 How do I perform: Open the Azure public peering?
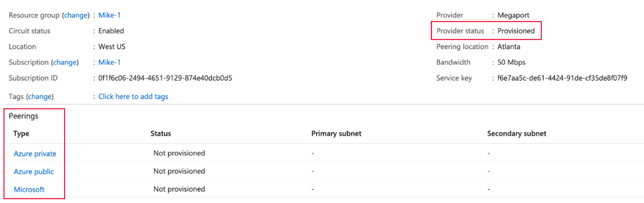click(x=33, y=171)
